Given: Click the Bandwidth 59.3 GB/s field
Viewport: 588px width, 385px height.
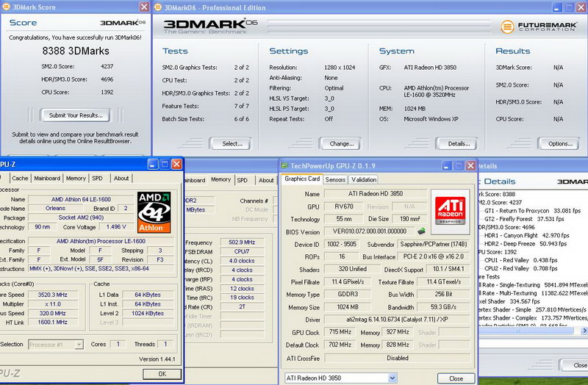Looking at the screenshot, I should coord(443,307).
